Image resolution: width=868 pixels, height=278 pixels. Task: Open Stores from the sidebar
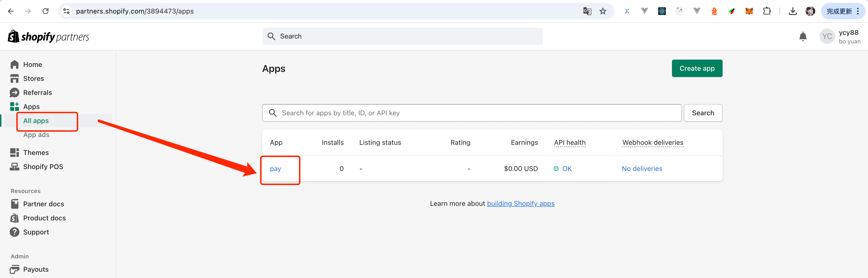pyautogui.click(x=33, y=78)
